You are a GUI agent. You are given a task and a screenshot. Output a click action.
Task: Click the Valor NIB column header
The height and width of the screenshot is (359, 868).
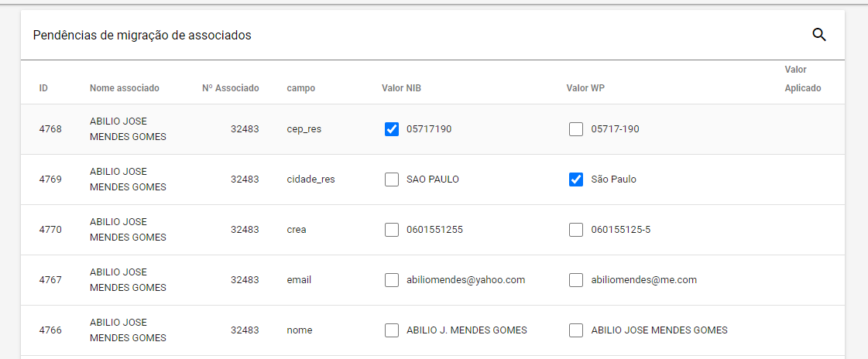click(401, 88)
